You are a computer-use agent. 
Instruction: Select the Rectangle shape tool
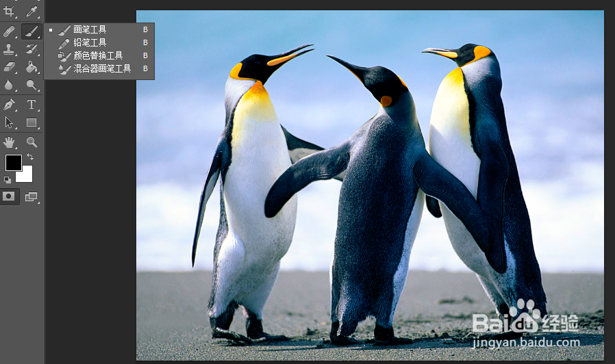(32, 122)
